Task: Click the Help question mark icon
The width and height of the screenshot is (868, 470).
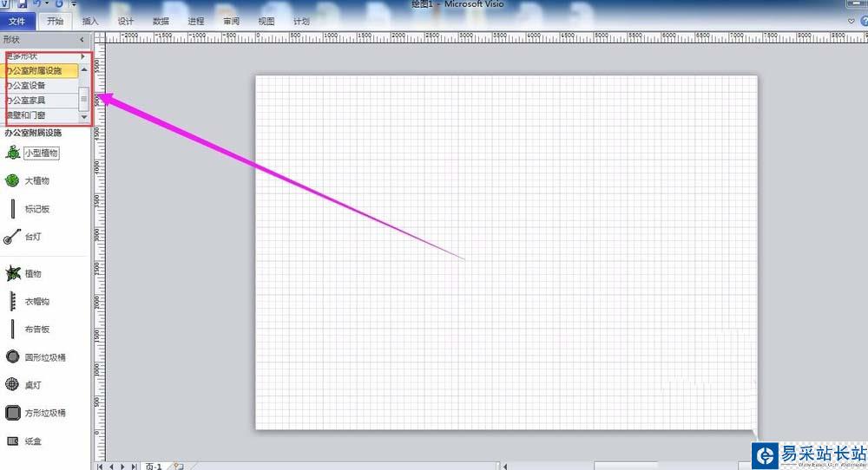Action: click(865, 21)
